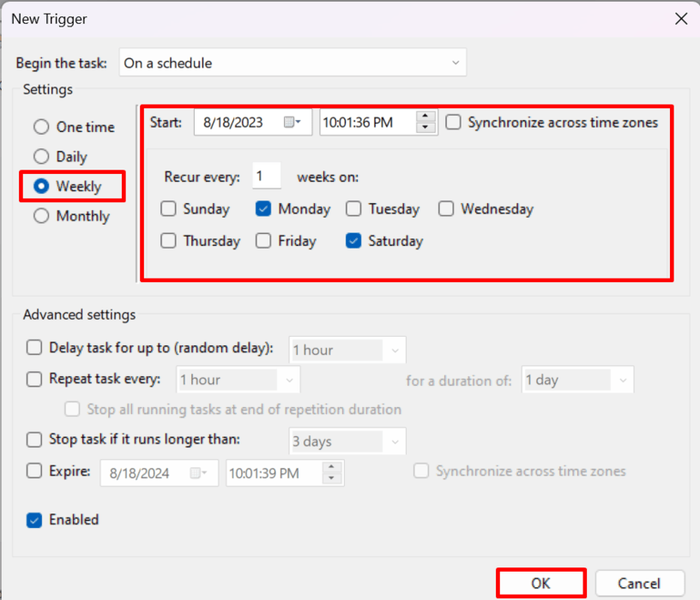The image size is (700, 600).
Task: Uncheck the Monday checkbox
Action: [x=262, y=208]
